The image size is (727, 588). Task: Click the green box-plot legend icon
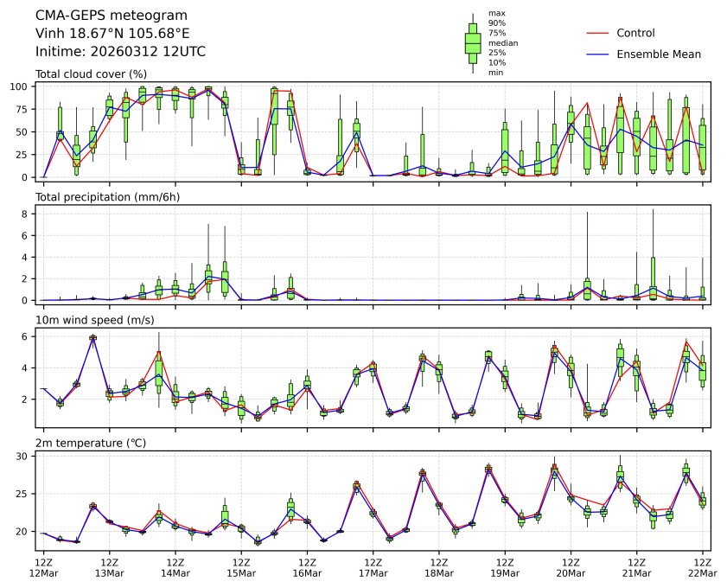tap(473, 43)
